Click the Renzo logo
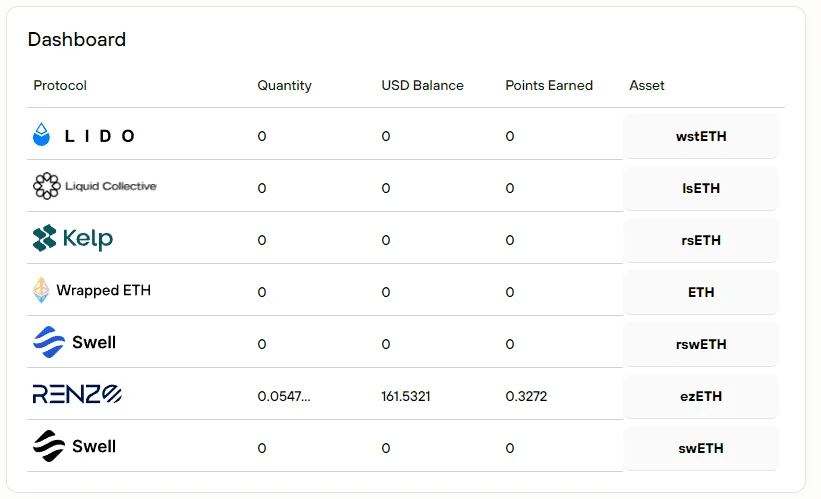The image size is (821, 499). point(77,394)
